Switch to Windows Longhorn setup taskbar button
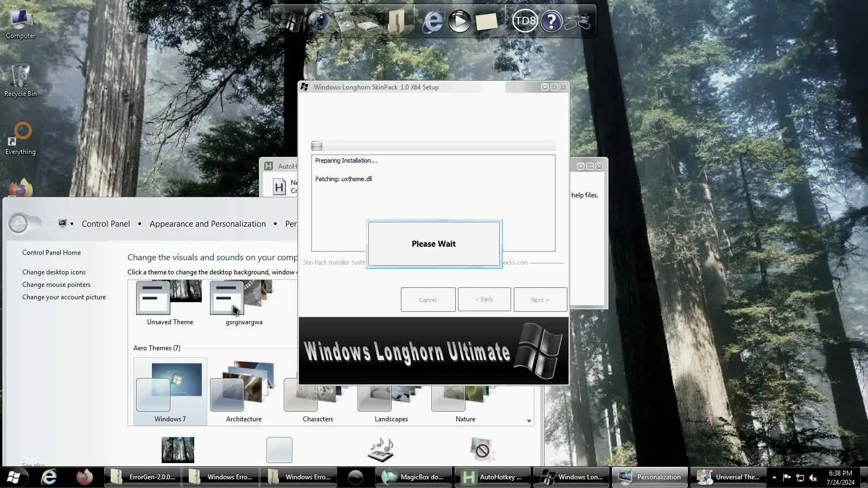This screenshot has height=488, width=868. (x=571, y=477)
